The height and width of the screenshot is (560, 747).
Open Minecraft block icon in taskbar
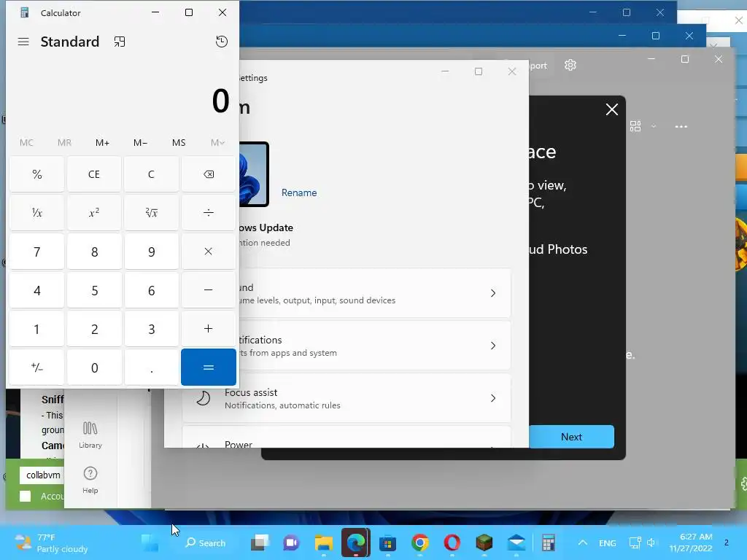tap(484, 542)
